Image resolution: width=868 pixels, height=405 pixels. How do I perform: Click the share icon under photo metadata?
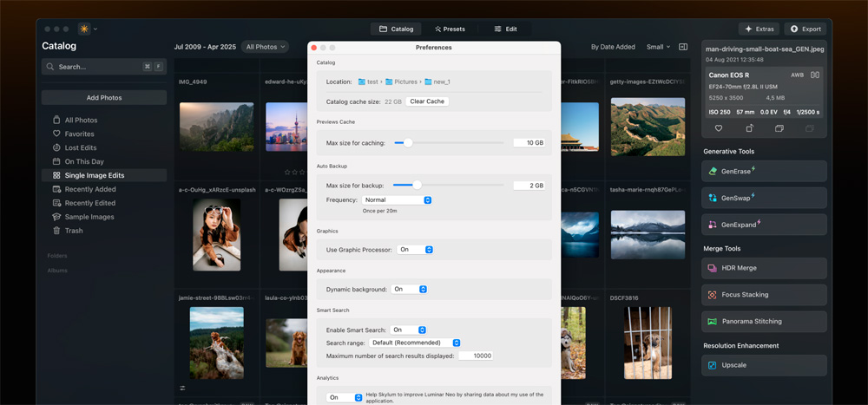749,128
